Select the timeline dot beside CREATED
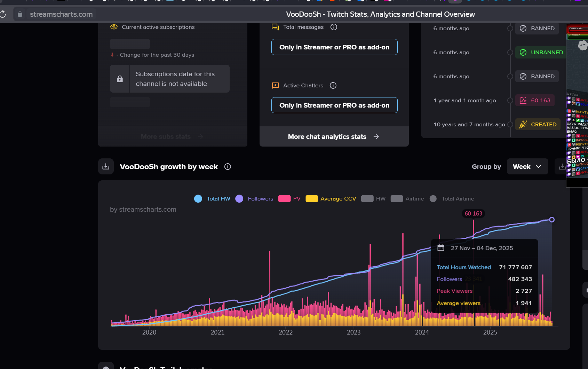 click(x=510, y=125)
